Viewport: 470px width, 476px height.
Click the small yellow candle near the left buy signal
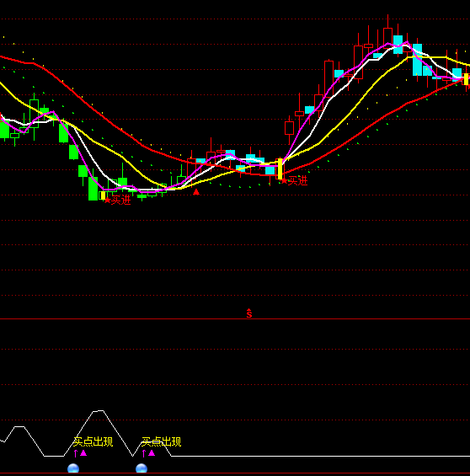coord(103,195)
